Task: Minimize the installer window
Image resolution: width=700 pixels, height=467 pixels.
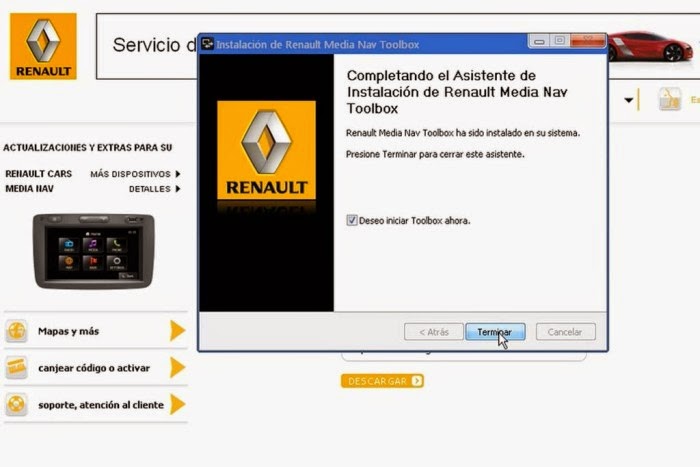Action: [539, 41]
